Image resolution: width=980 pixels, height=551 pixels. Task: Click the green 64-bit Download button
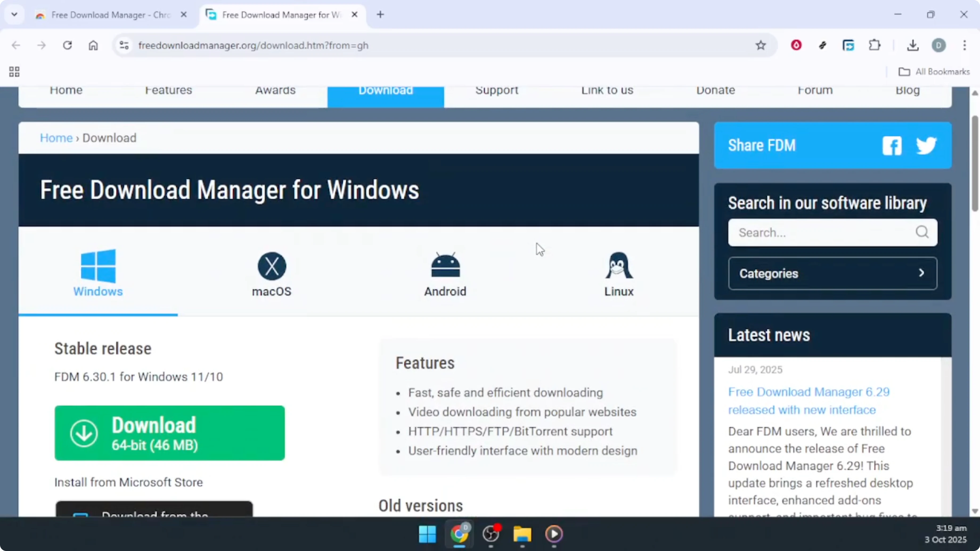pyautogui.click(x=169, y=433)
